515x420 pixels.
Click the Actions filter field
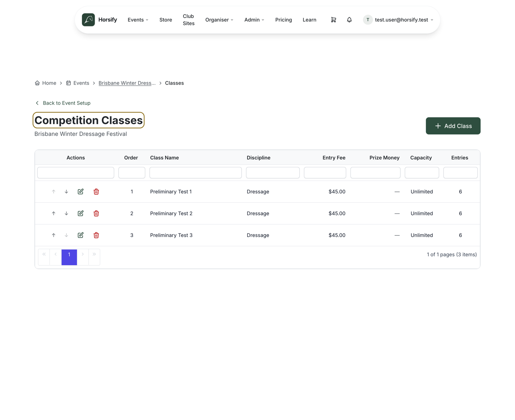76,173
